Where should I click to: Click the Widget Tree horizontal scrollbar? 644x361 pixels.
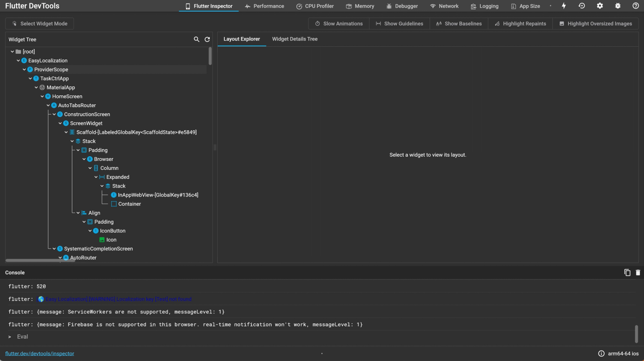click(40, 261)
